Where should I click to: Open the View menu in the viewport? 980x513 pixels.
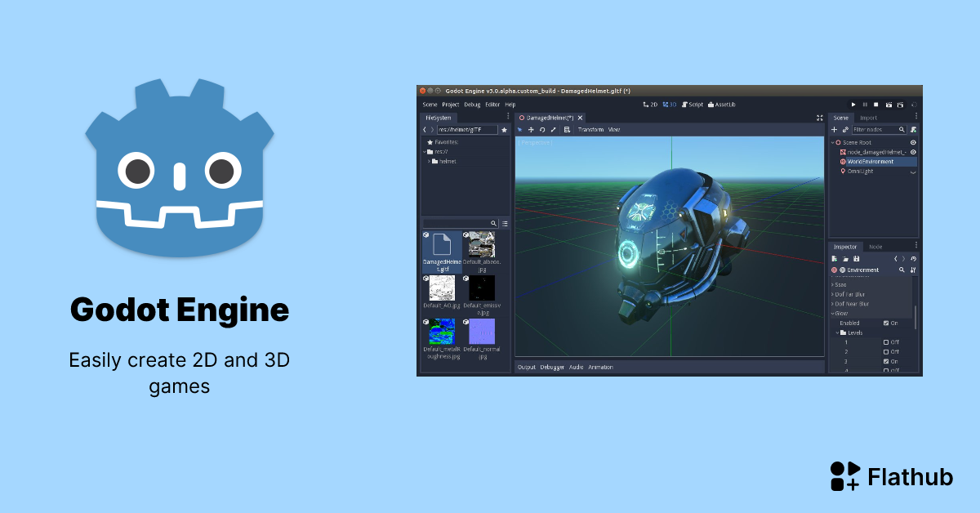pos(613,129)
